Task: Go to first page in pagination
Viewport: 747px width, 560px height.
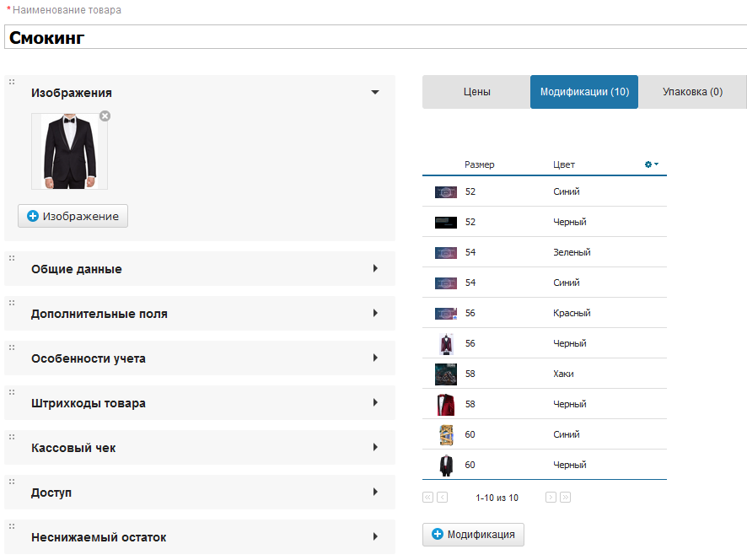Action: pyautogui.click(x=427, y=498)
